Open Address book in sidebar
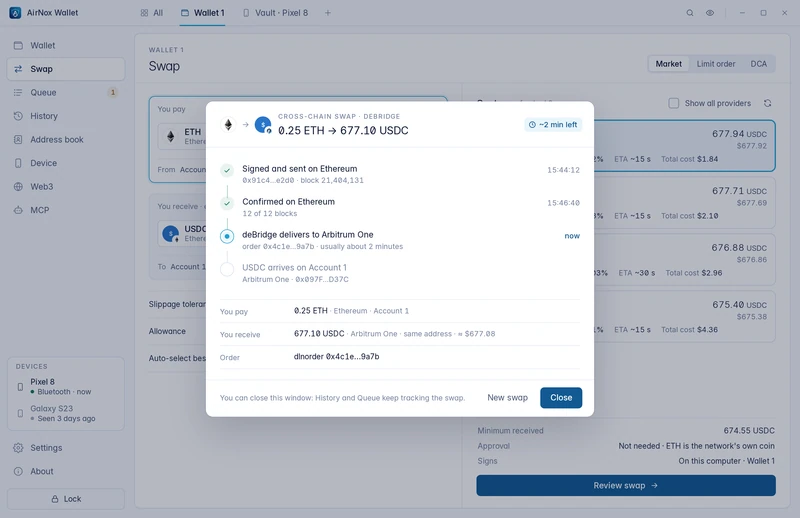The image size is (800, 518). pos(66,139)
